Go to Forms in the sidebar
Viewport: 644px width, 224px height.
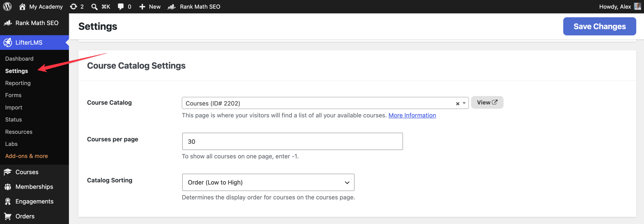[13, 95]
